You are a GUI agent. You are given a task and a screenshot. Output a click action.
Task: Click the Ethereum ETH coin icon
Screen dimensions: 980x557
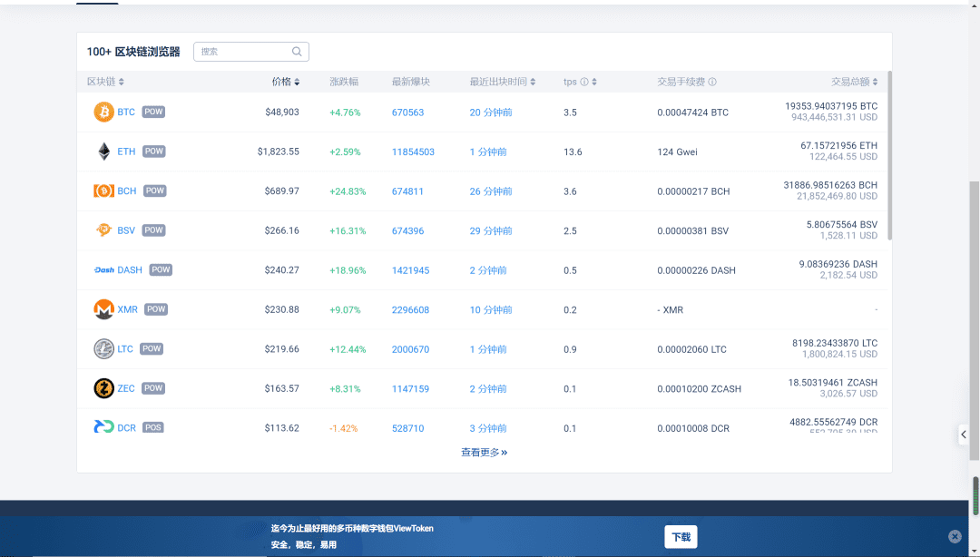(103, 151)
